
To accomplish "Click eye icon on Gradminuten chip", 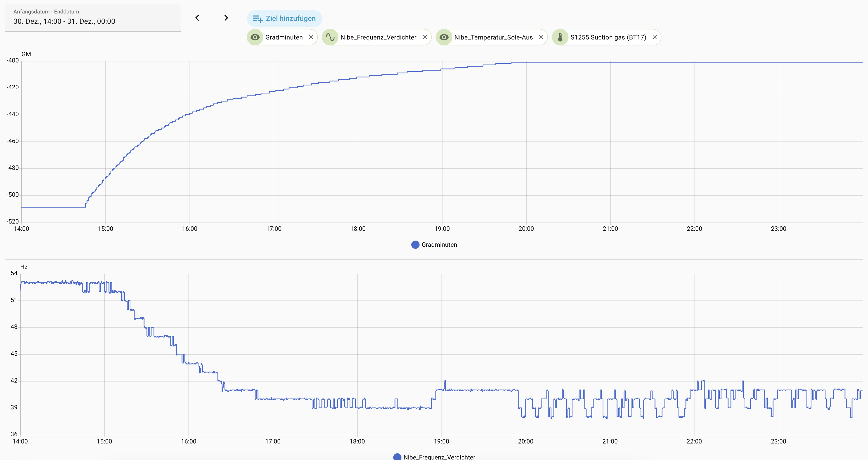I will [x=255, y=37].
